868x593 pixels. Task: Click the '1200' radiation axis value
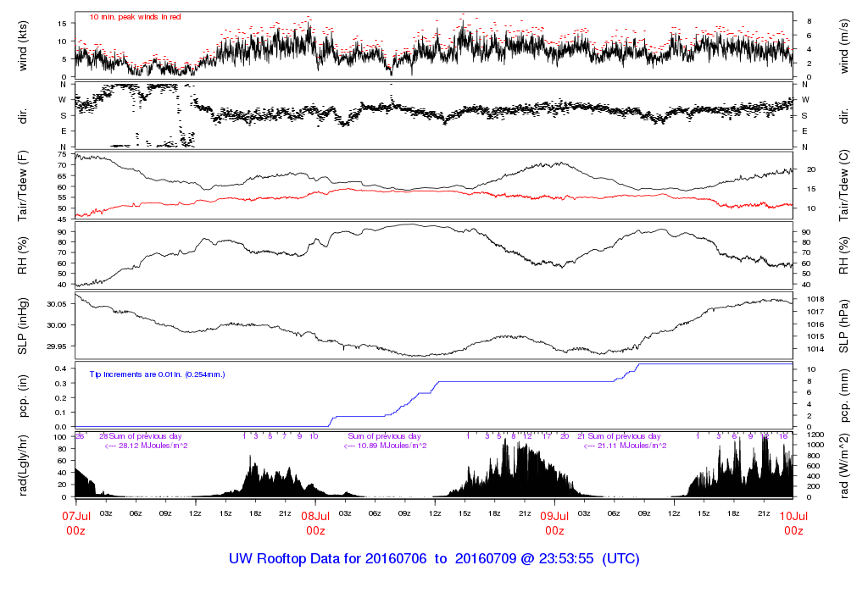coord(815,435)
